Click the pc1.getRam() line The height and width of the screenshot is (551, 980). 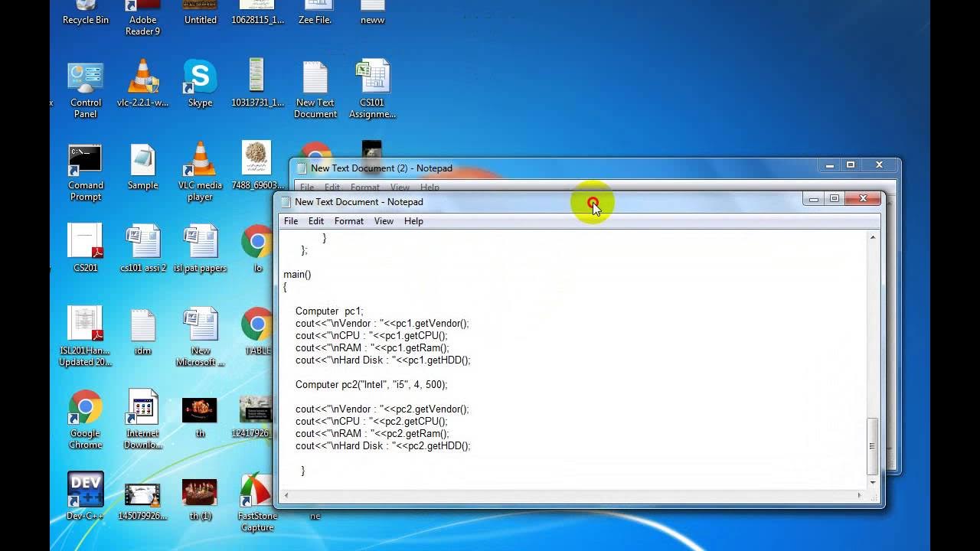pyautogui.click(x=372, y=347)
